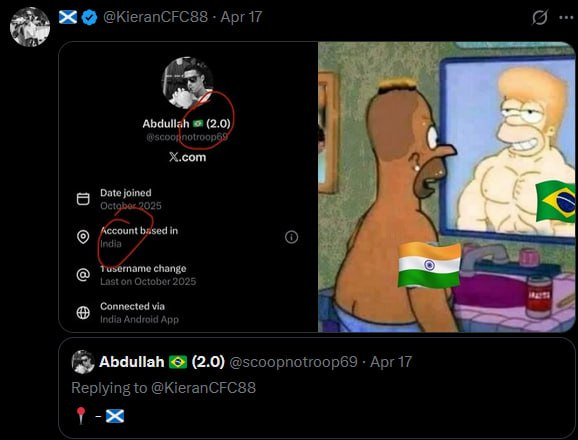578x440 pixels.
Task: Click the info icon beside Account based in
Action: click(291, 237)
